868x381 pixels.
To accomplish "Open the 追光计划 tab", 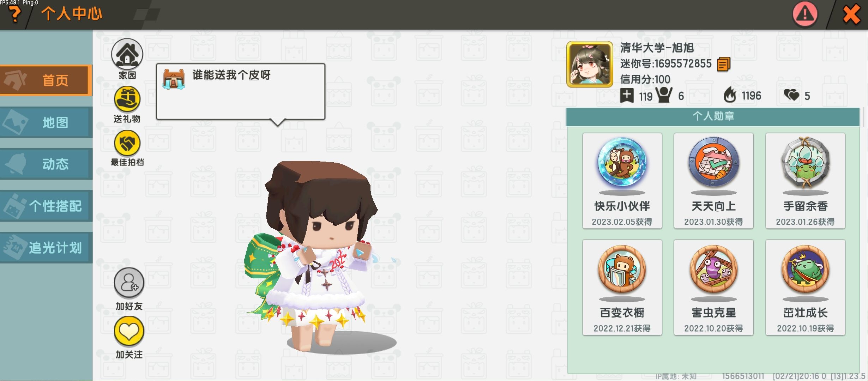I will click(46, 248).
